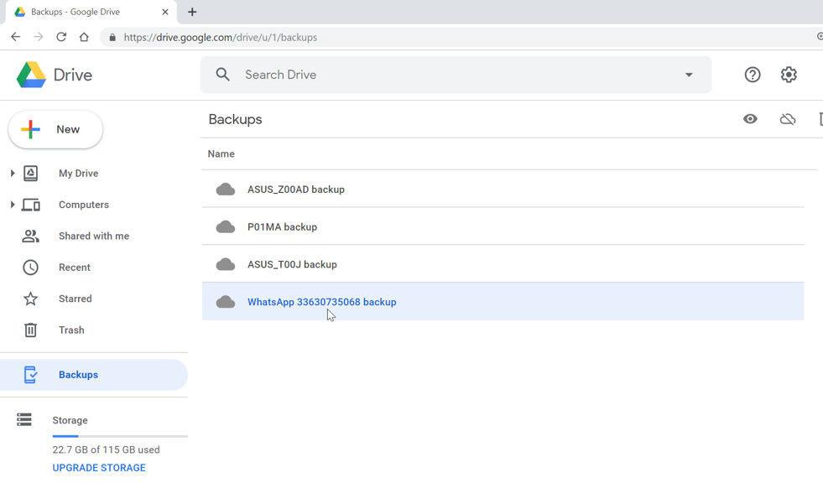This screenshot has height=504, width=823.
Task: Click the New button
Action: click(x=55, y=129)
